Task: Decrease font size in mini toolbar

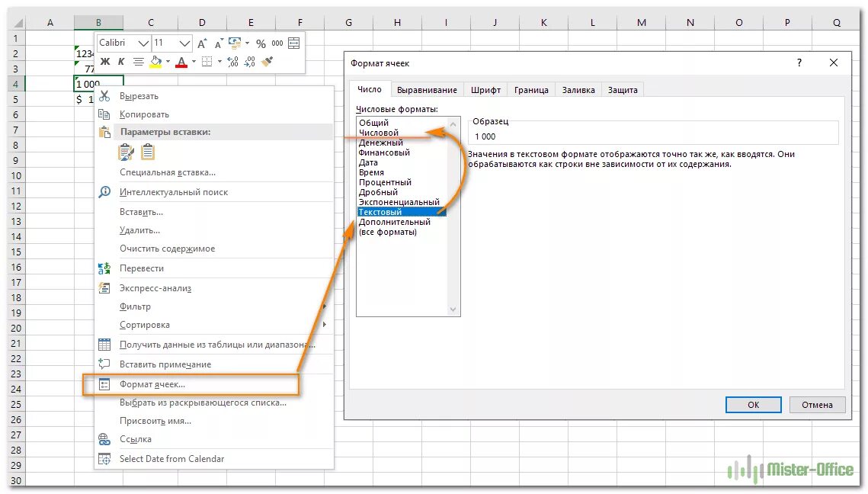Action: [x=219, y=43]
